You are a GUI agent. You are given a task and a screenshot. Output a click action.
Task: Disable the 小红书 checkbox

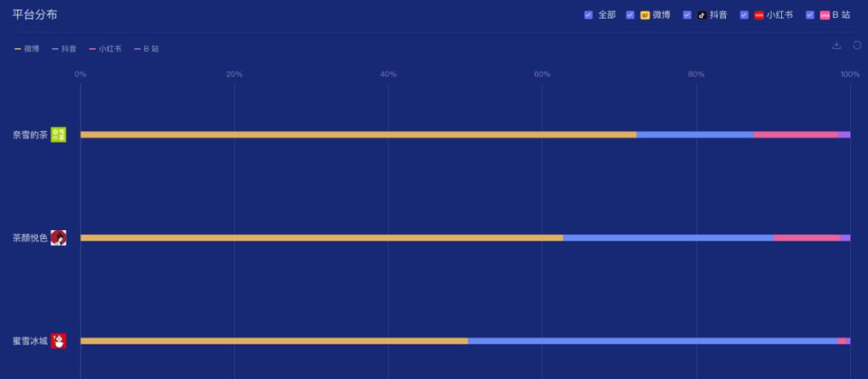click(x=744, y=15)
